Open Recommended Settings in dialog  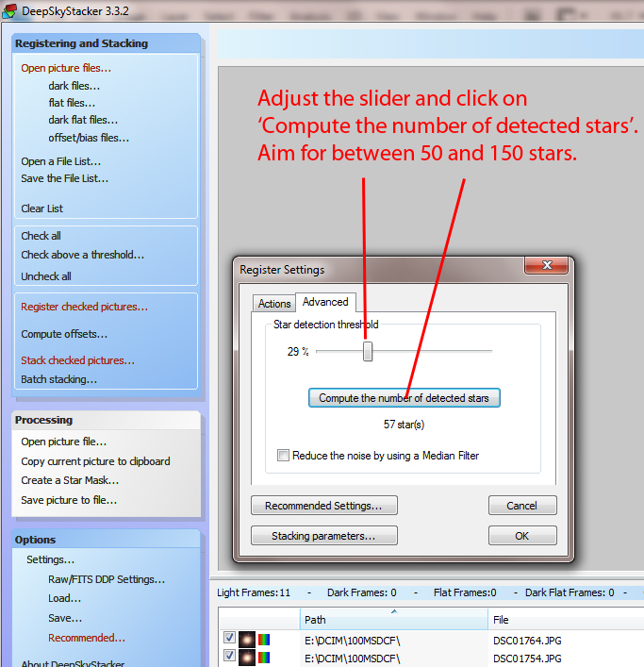324,506
